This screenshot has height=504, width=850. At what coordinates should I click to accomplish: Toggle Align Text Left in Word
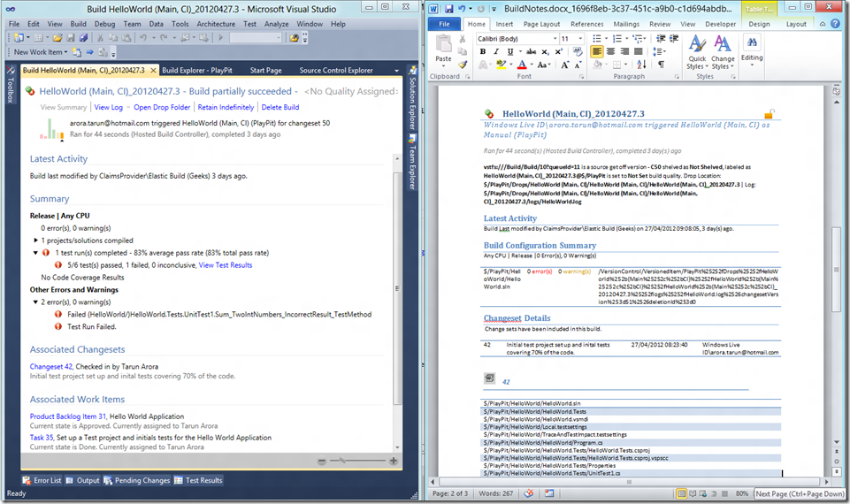point(597,51)
